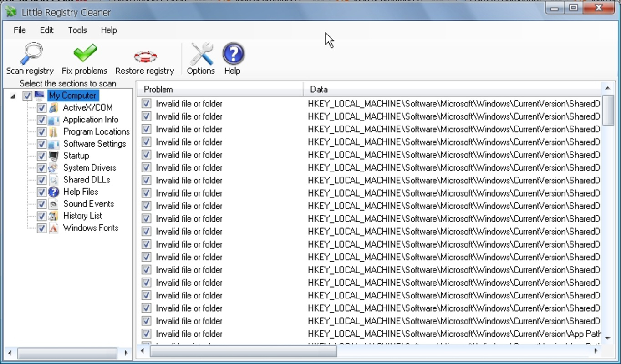
Task: Click the Startup monitor icon
Action: (x=54, y=156)
